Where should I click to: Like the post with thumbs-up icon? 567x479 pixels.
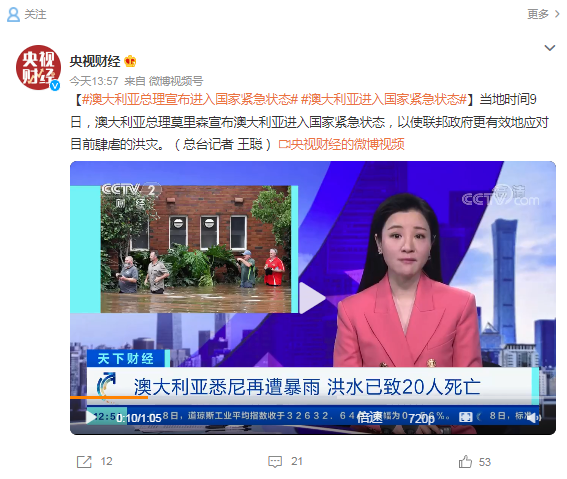[x=465, y=462]
